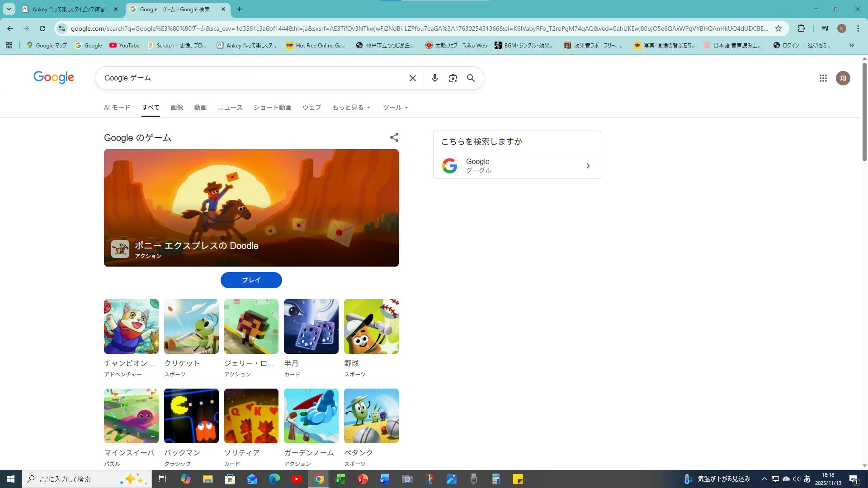Screen dimensions: 868x488
Task: Reload the page
Action: (42, 28)
